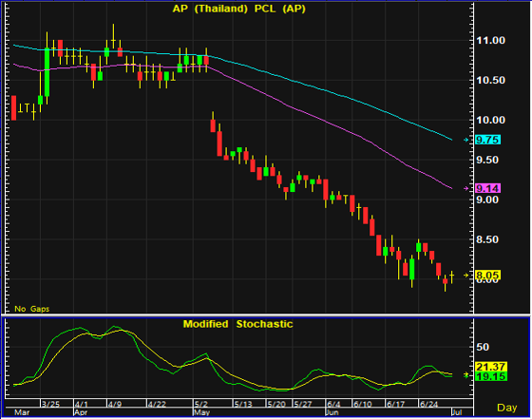Click the yellow arrow beside 8.05
The image size is (532, 419).
(466, 276)
